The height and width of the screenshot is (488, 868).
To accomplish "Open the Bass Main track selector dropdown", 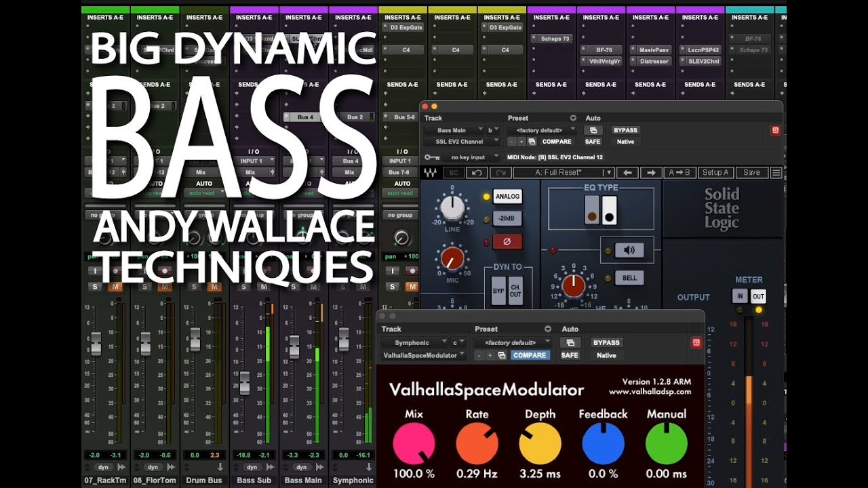I will point(454,130).
